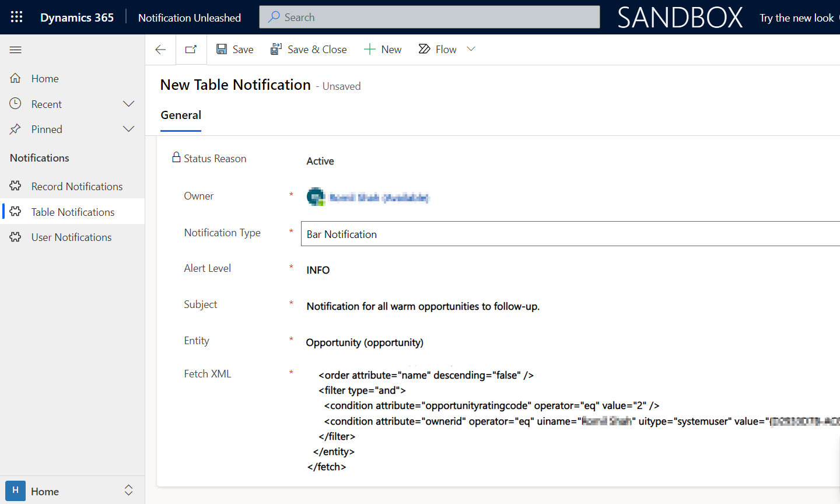This screenshot has width=840, height=504.
Task: Click the Status Reason lock icon
Action: [x=176, y=157]
